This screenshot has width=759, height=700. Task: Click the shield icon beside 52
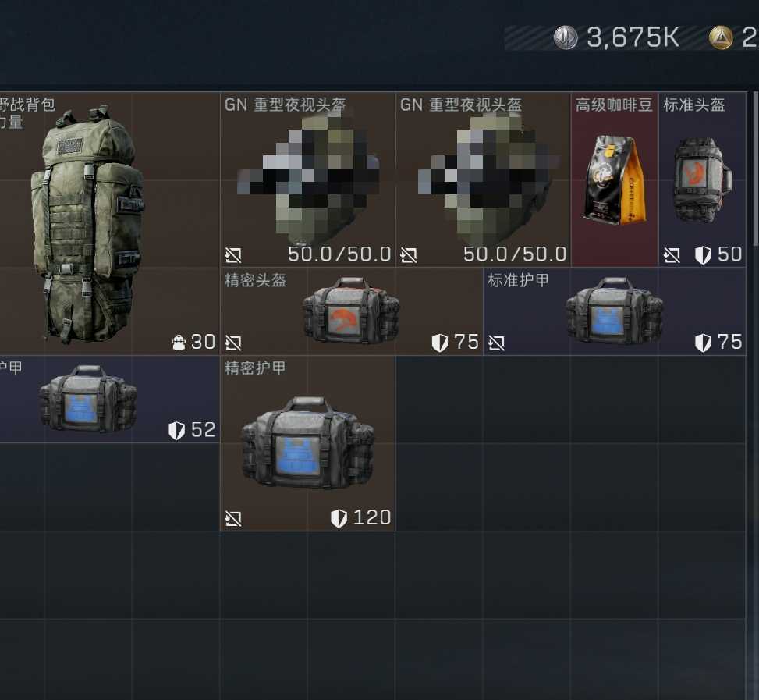[x=176, y=430]
